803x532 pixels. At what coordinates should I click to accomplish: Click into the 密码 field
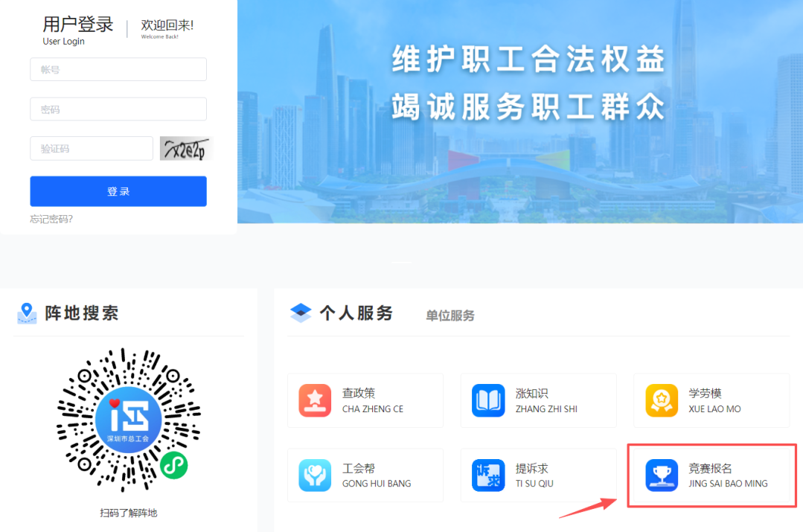pyautogui.click(x=118, y=109)
